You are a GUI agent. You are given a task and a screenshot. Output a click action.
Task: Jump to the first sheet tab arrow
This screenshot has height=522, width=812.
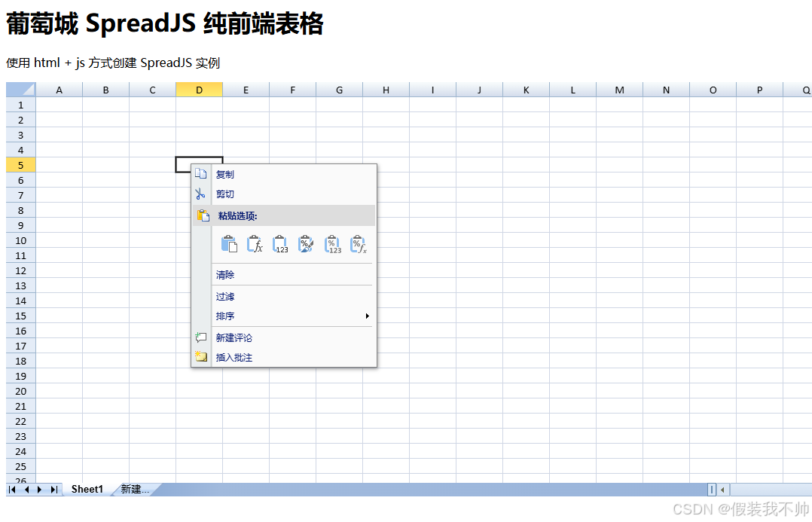(12, 490)
